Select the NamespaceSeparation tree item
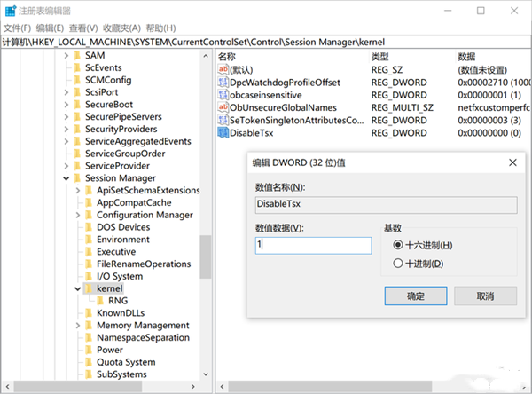The width and height of the screenshot is (532, 394). (x=143, y=337)
